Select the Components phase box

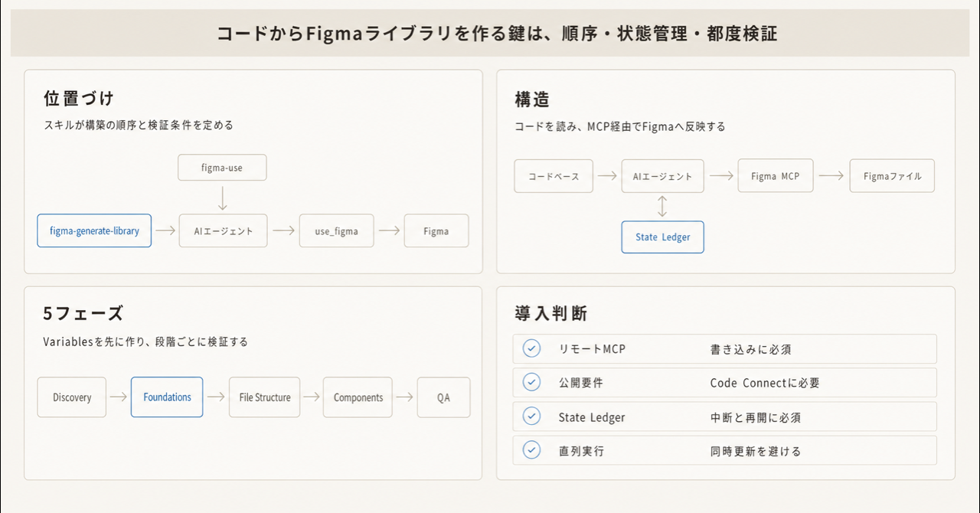358,397
